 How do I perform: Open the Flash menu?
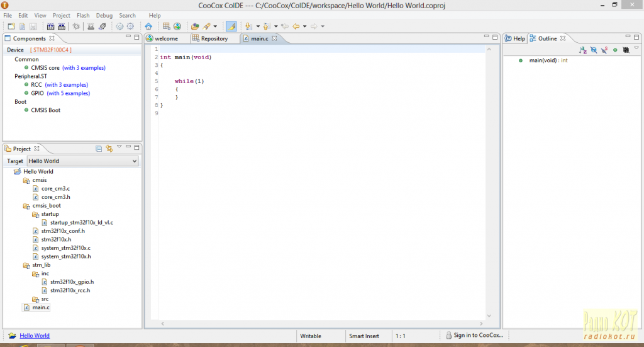click(x=83, y=15)
